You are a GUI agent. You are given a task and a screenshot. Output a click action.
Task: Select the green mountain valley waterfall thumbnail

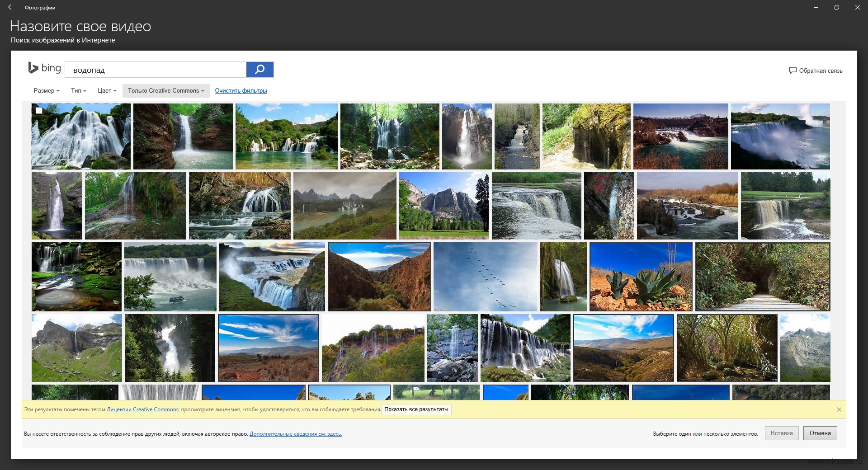coord(77,348)
